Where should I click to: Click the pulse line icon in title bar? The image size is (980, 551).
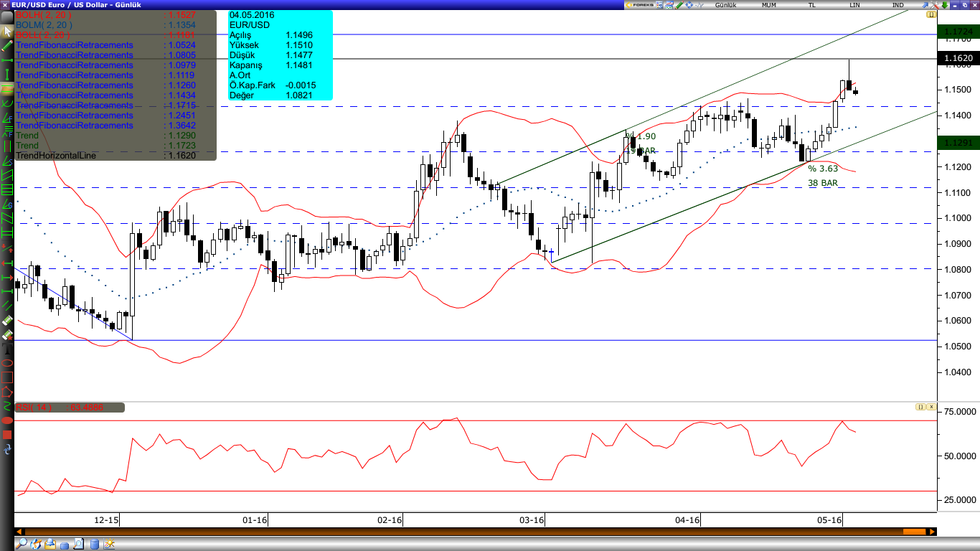tap(699, 5)
